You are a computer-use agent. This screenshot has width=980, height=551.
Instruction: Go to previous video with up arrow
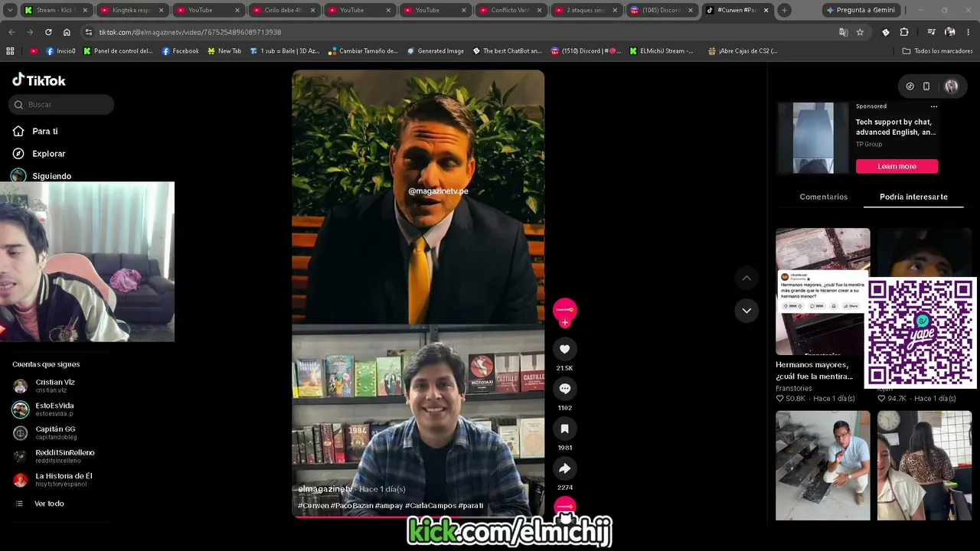(x=746, y=278)
